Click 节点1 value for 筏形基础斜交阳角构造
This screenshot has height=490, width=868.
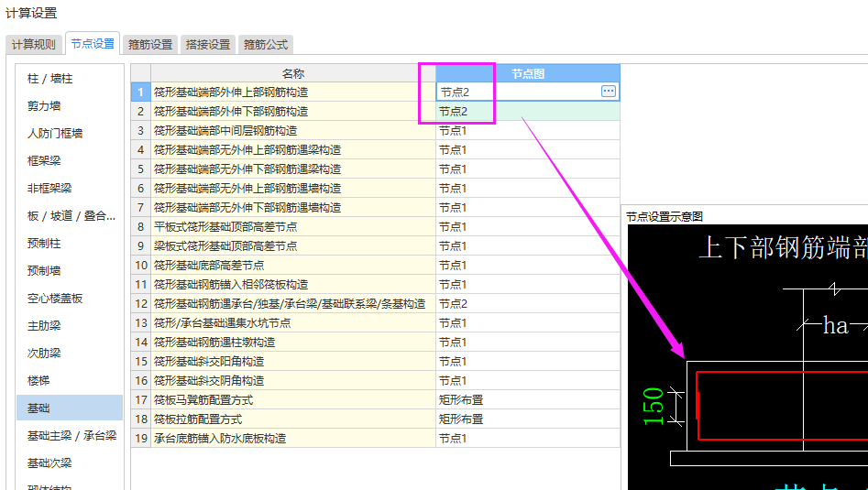pyautogui.click(x=528, y=361)
